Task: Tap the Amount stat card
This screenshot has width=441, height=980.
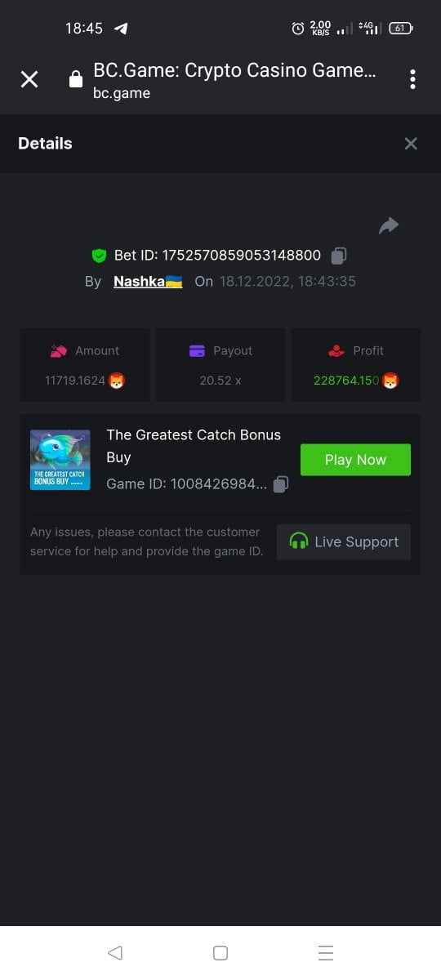Action: point(85,365)
